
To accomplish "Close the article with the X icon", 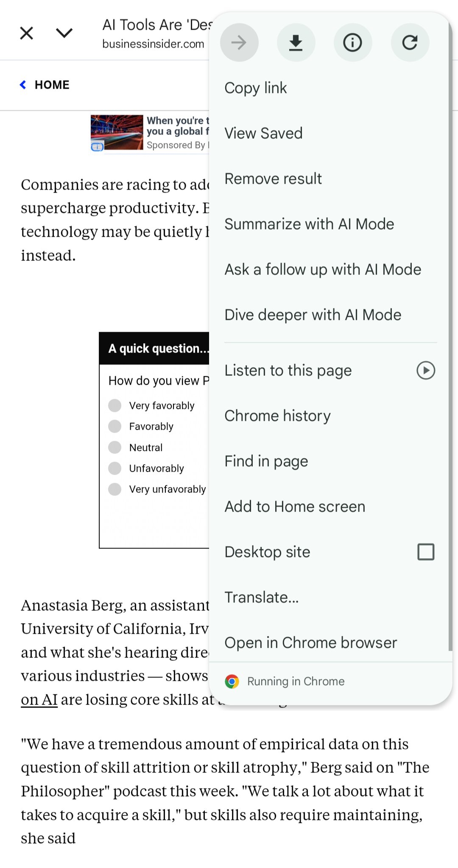I will click(x=26, y=33).
